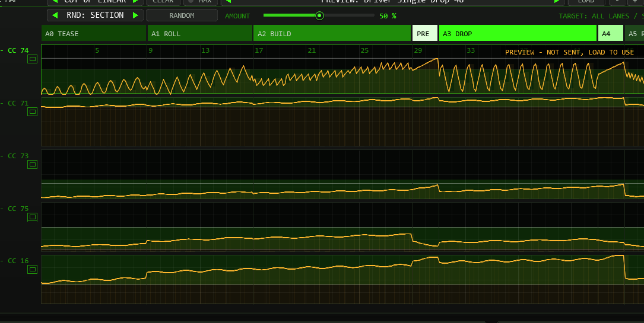Click the LOAD button in the top row

click(586, 2)
